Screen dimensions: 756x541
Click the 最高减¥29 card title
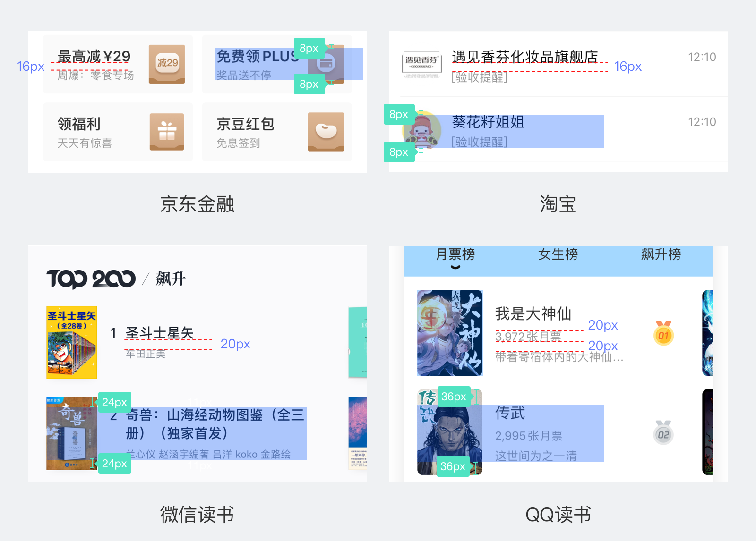click(94, 57)
